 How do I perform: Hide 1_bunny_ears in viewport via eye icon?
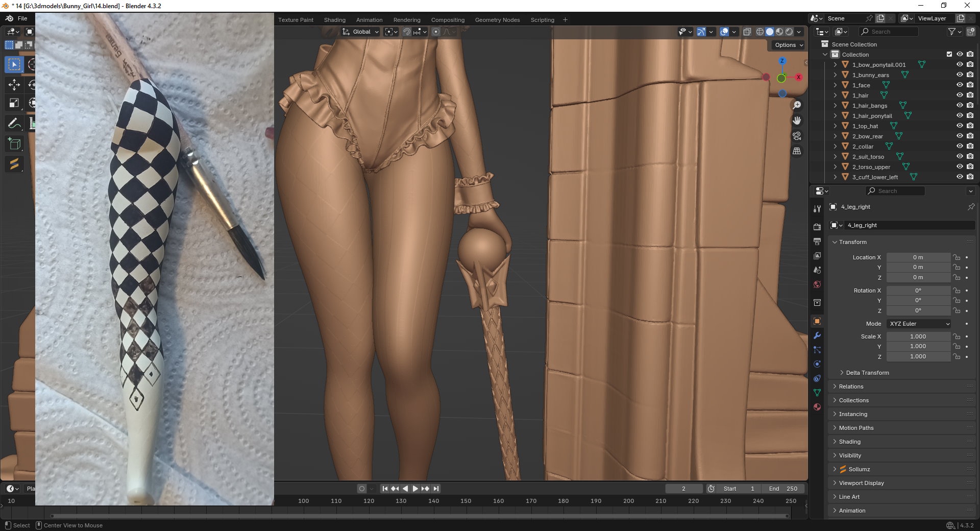(x=960, y=75)
